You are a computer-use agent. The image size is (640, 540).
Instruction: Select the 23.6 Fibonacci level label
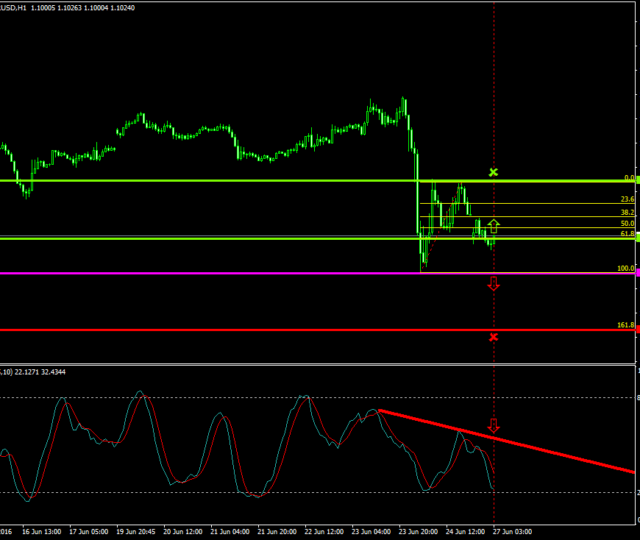pos(628,199)
